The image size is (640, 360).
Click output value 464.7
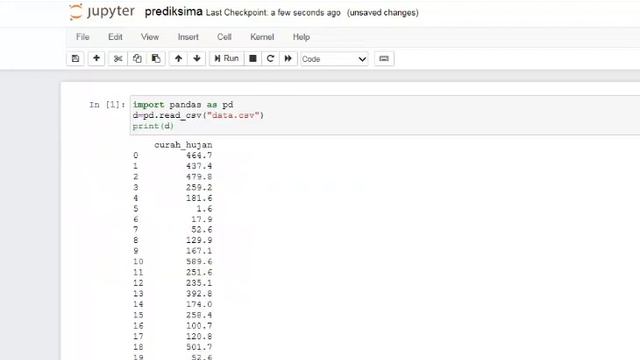(x=199, y=156)
